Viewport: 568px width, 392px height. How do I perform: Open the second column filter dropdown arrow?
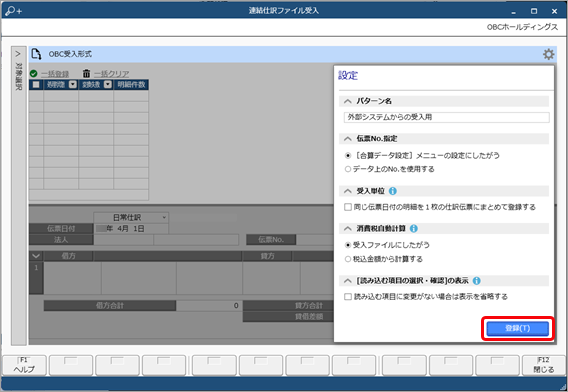(108, 84)
